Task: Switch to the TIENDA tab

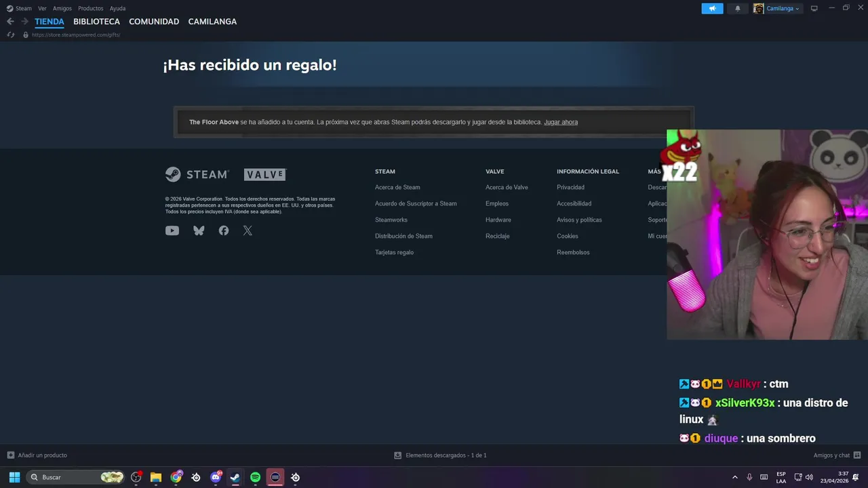Action: pos(50,22)
